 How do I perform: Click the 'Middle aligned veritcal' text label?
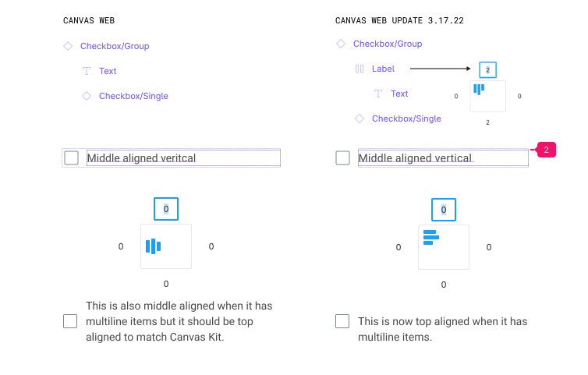(x=141, y=158)
